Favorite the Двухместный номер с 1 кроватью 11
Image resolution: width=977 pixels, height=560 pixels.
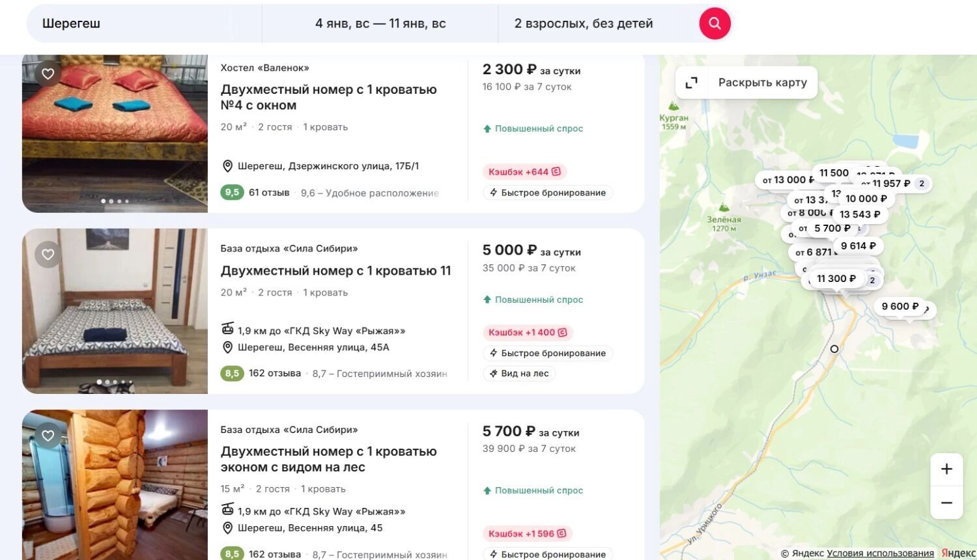(48, 255)
